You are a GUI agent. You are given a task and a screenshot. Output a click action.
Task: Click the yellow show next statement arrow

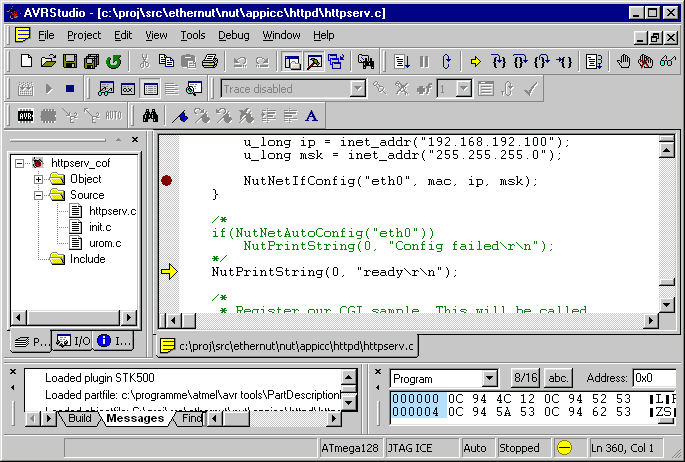click(476, 62)
